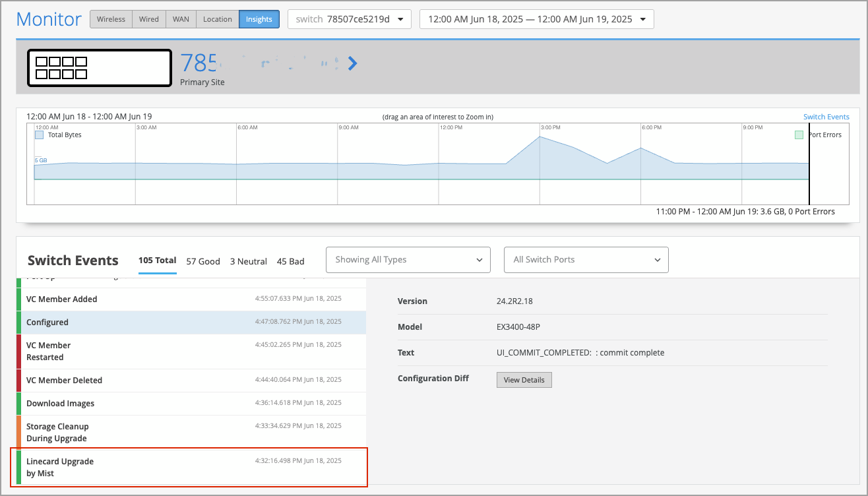Open the WAN tab
This screenshot has width=868, height=496.
pyautogui.click(x=181, y=19)
